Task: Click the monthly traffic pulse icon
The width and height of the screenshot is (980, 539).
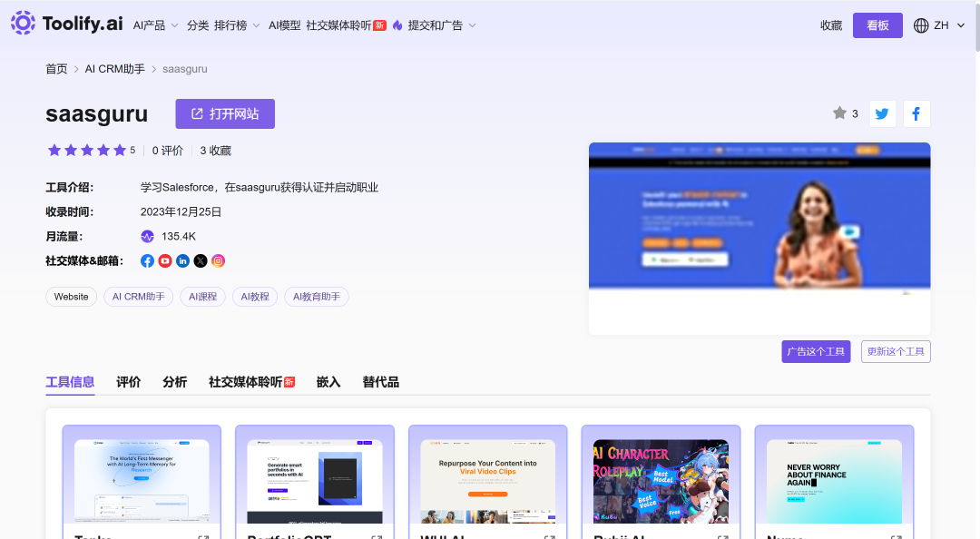Action: click(148, 236)
